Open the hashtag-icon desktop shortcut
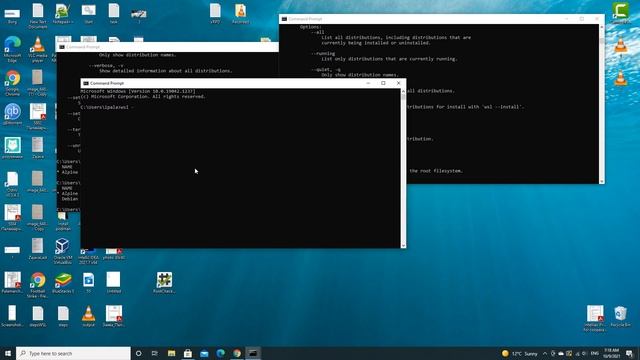 (164, 282)
